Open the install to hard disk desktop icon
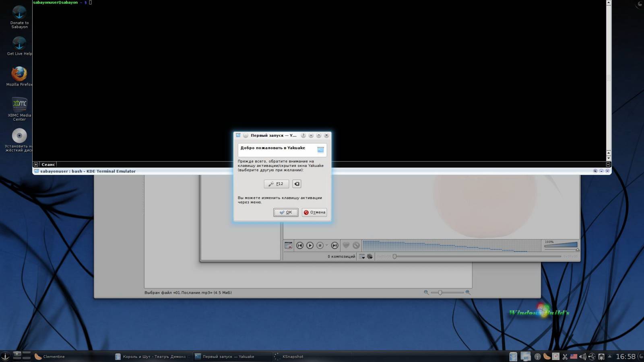644x362 pixels. (19, 140)
